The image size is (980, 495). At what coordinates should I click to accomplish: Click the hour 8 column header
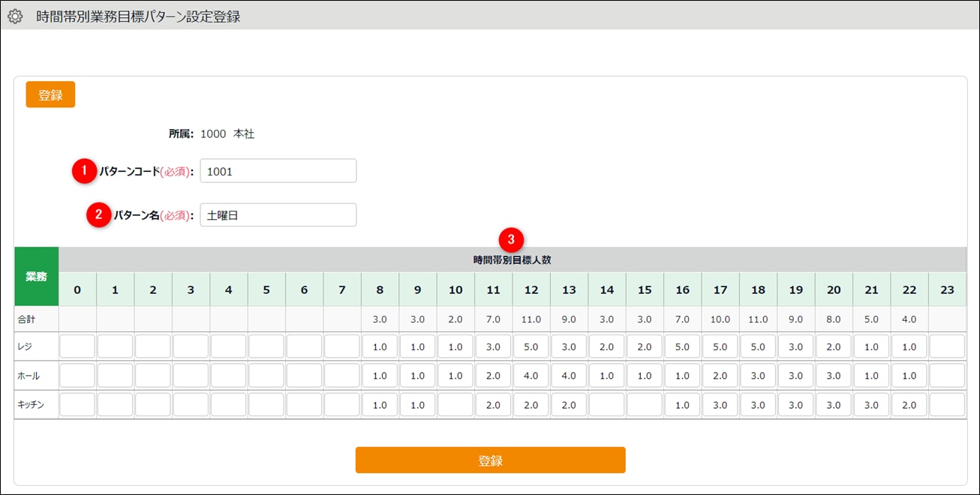[380, 289]
